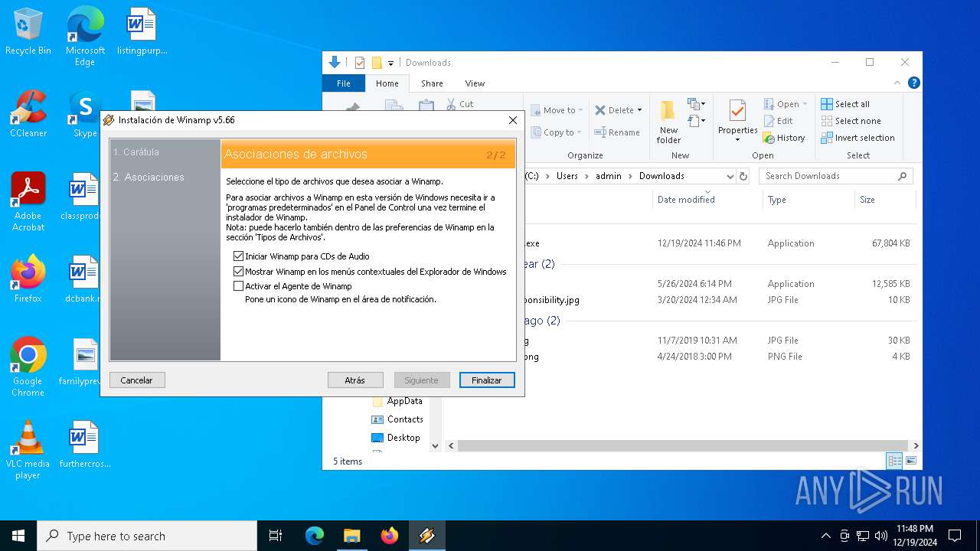The height and width of the screenshot is (551, 980).
Task: Click the Task View taskbar icon
Action: (x=276, y=536)
